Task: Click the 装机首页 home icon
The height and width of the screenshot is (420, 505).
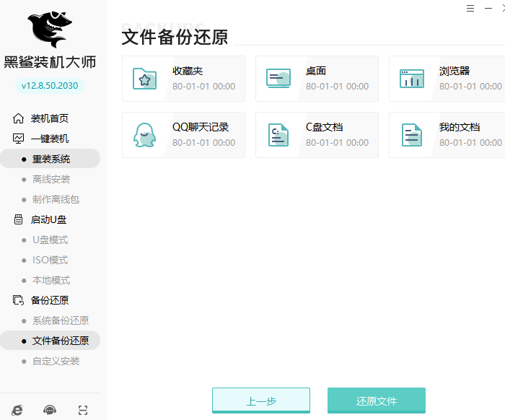Action: 18,118
